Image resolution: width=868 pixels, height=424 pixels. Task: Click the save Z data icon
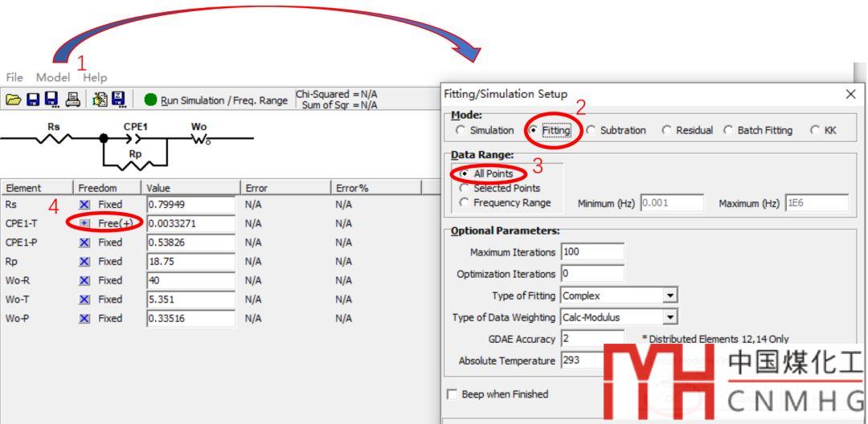click(x=119, y=100)
